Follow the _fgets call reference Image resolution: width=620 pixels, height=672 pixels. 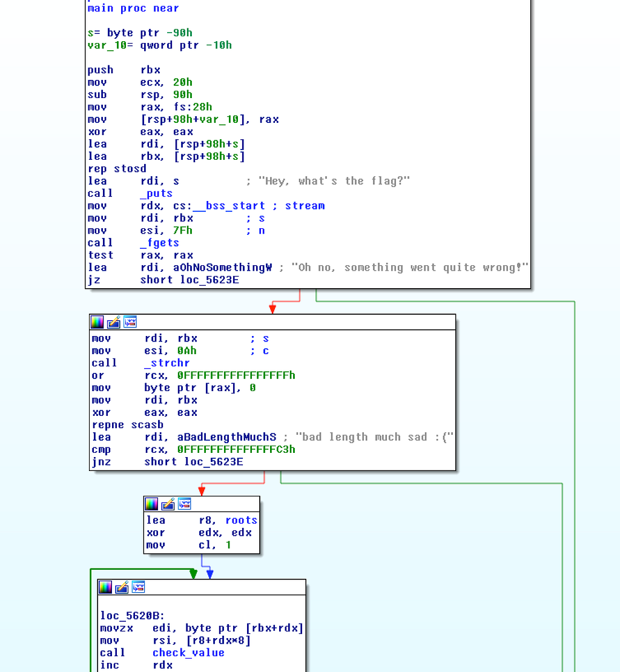(159, 243)
